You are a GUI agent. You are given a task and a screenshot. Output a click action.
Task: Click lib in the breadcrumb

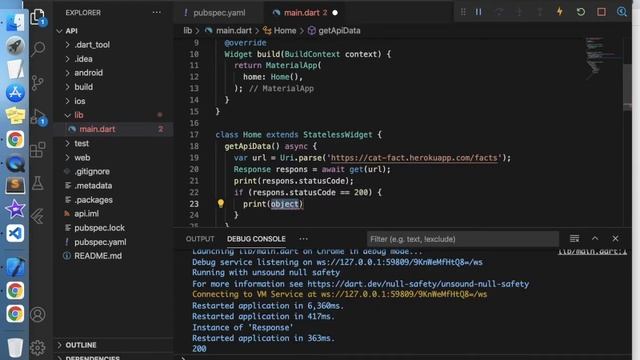187,31
